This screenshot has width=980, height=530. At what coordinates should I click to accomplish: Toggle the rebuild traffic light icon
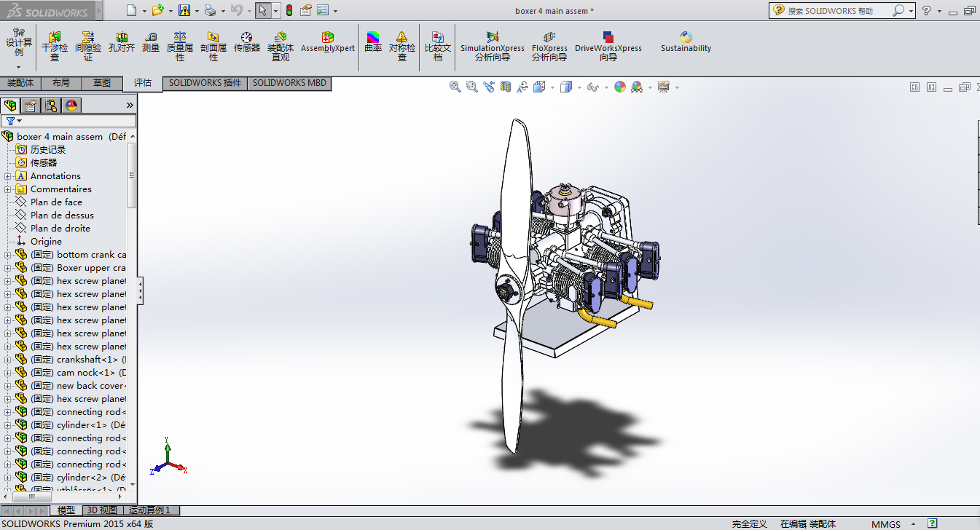pos(289,11)
